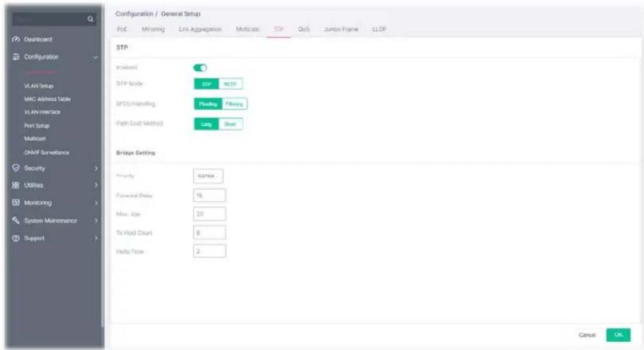Switch to the QoS tab
The width and height of the screenshot is (644, 350).
pyautogui.click(x=303, y=29)
